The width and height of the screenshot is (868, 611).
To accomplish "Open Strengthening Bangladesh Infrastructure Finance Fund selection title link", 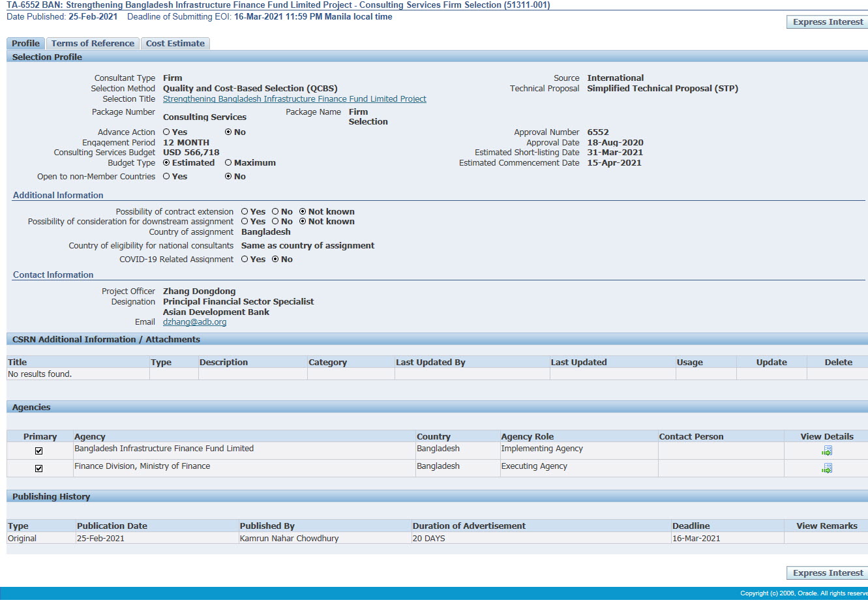I will [294, 99].
